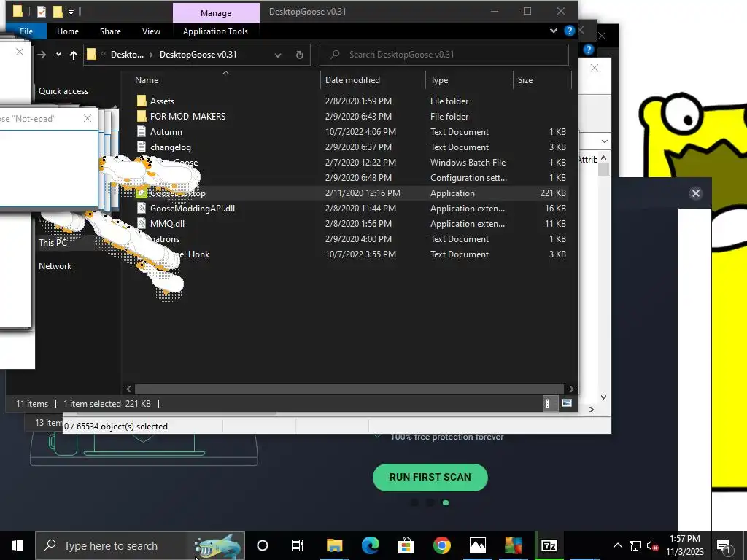The image size is (747, 560).
Task: Refresh the DesktopGoose folder view
Action: [x=300, y=55]
